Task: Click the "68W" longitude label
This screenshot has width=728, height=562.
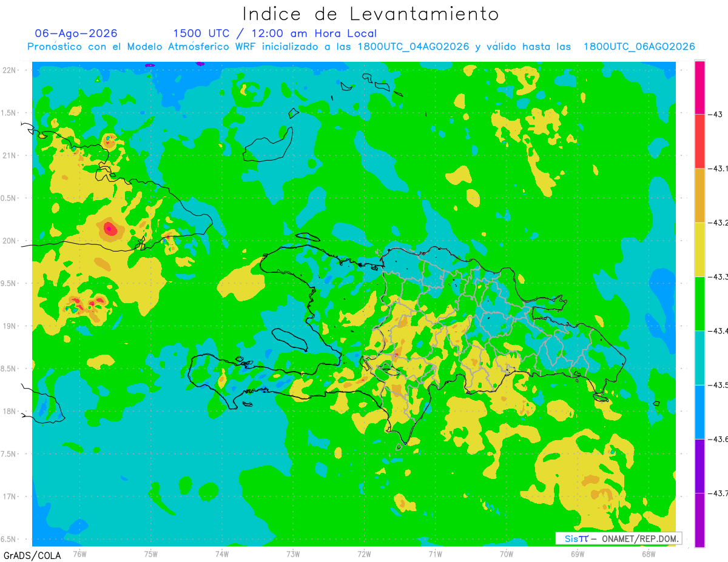Action: coord(649,554)
